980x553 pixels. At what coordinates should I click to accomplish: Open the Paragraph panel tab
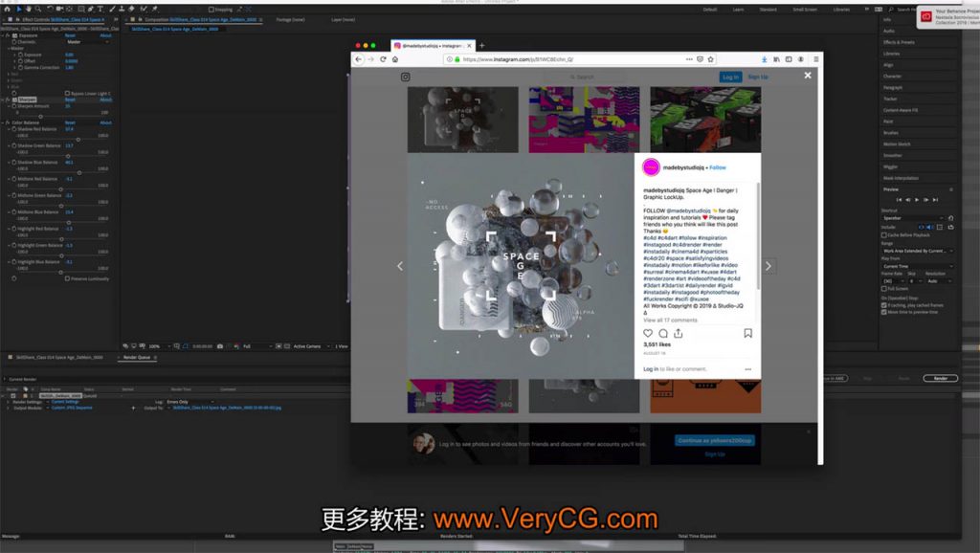pos(893,87)
